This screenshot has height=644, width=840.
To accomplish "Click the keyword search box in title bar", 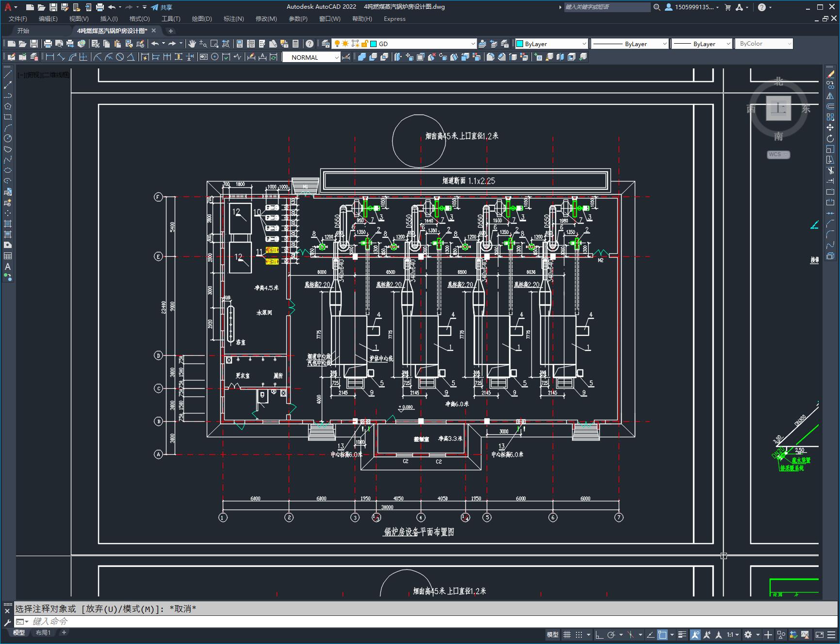I will [607, 7].
